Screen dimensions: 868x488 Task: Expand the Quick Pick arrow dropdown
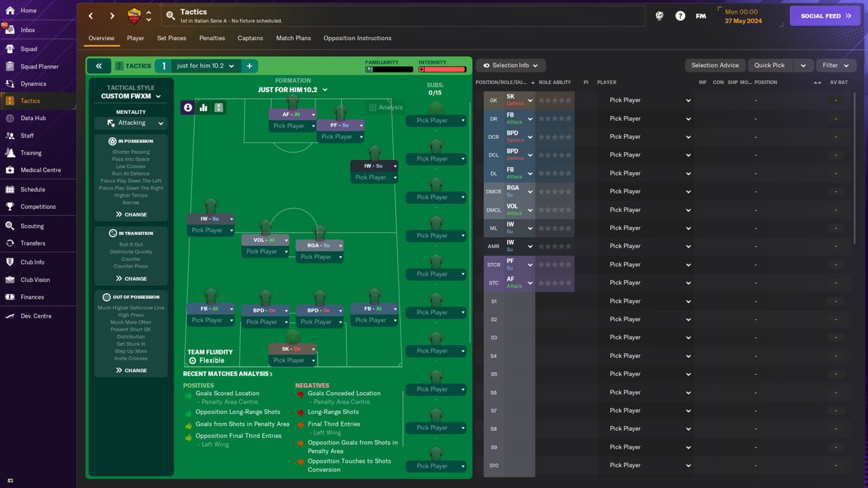point(804,66)
